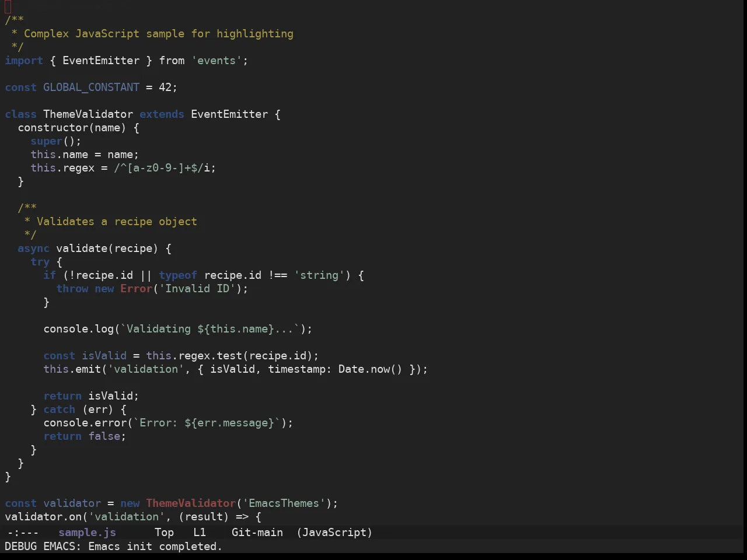
Task: Click the sample.js buffer name in mode line
Action: point(87,532)
